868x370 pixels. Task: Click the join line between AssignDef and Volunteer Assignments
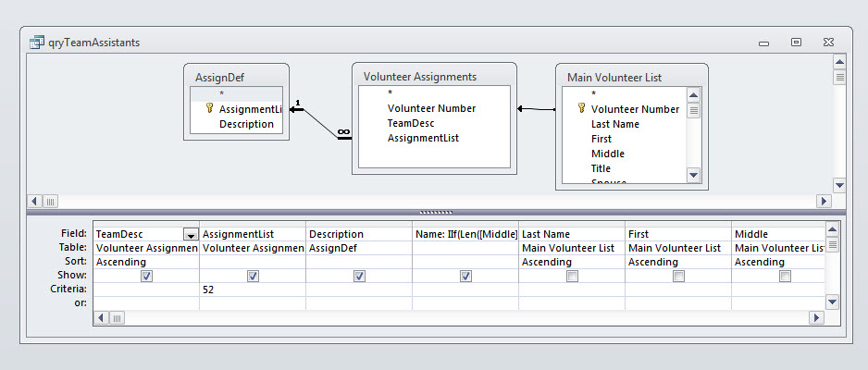320,121
